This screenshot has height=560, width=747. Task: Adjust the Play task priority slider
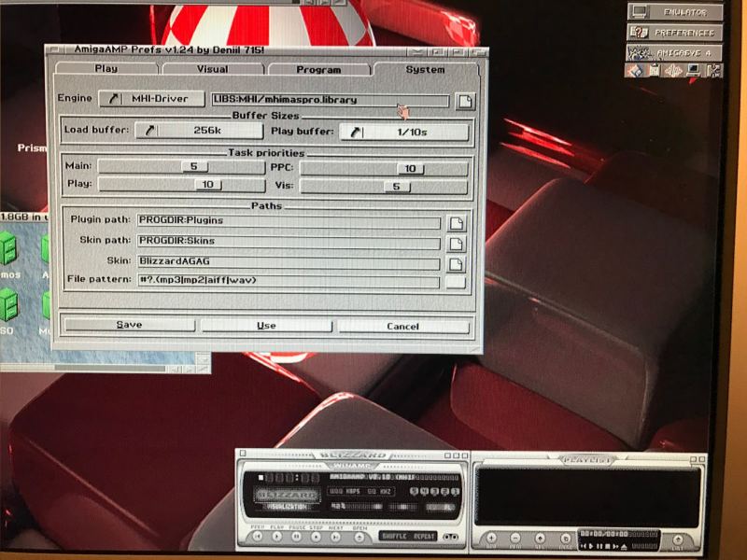pos(181,184)
